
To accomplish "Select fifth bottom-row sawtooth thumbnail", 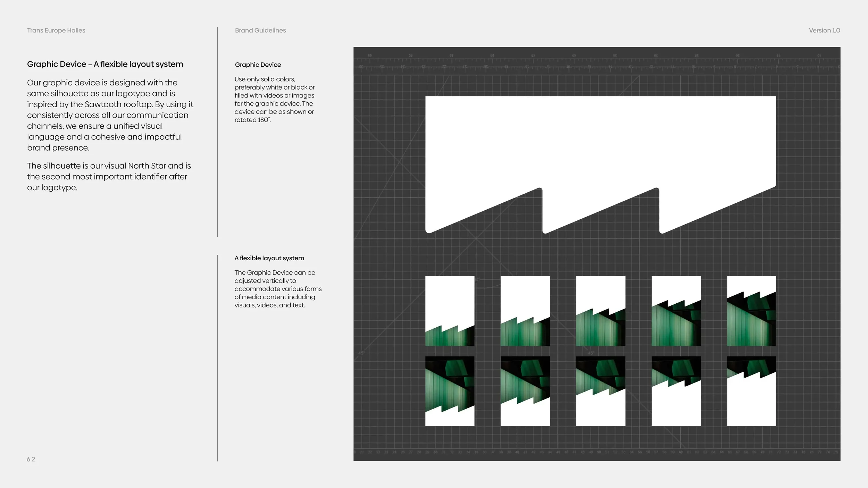I will pyautogui.click(x=751, y=391).
